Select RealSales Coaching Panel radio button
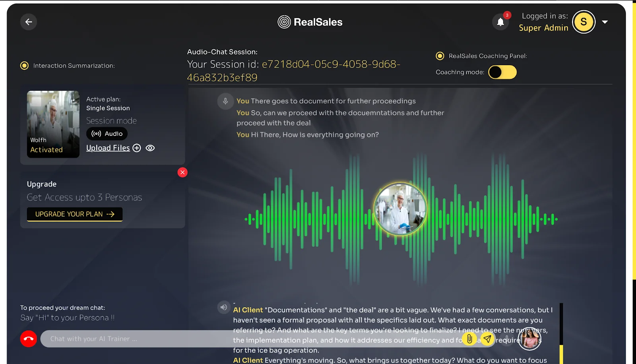 (x=440, y=56)
